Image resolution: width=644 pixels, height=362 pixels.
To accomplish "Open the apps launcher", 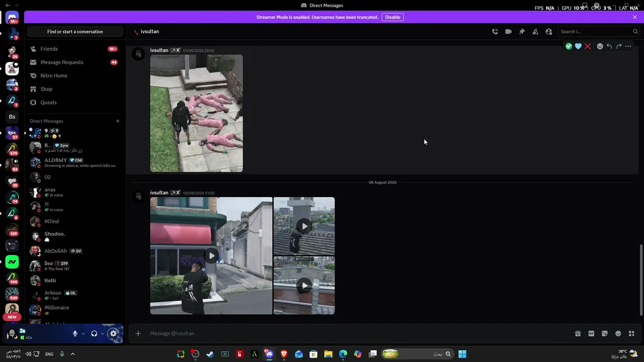I will (631, 333).
